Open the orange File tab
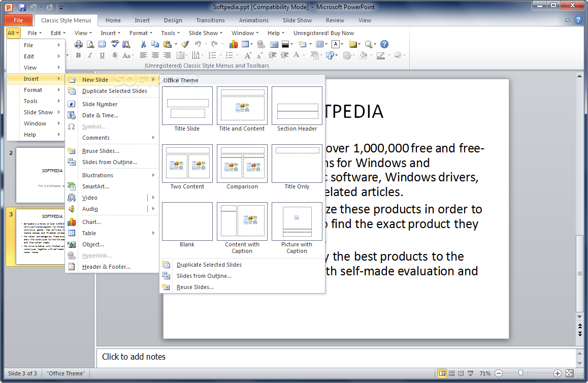 click(x=18, y=20)
